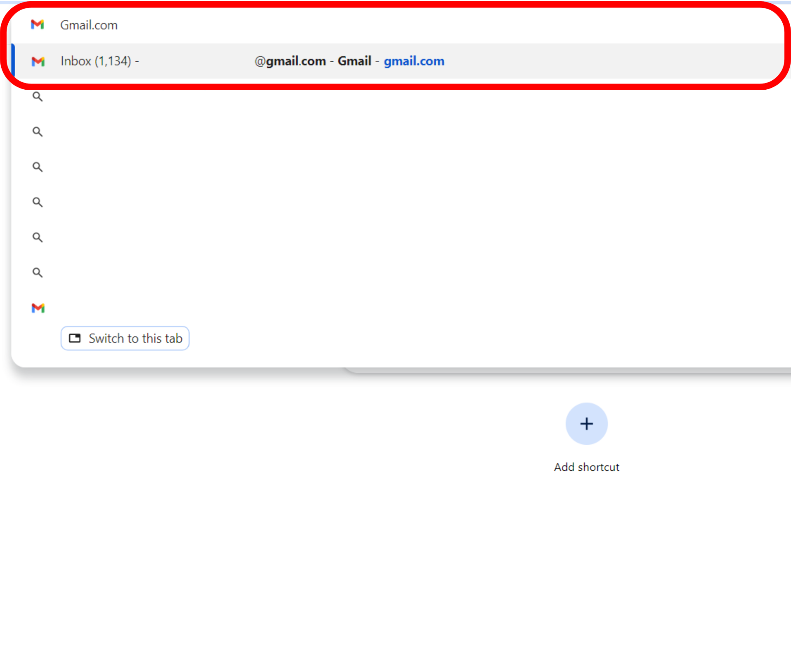
Task: Click the second search magnifier icon
Action: click(37, 132)
